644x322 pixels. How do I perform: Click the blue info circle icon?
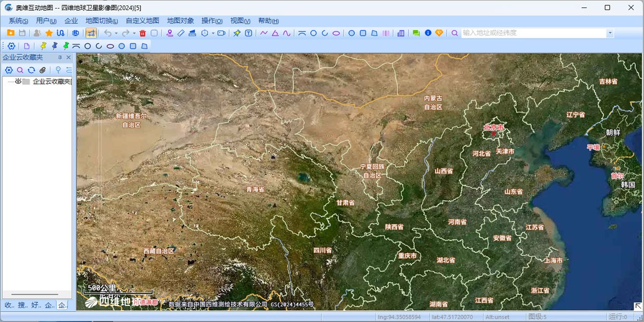coord(428,33)
